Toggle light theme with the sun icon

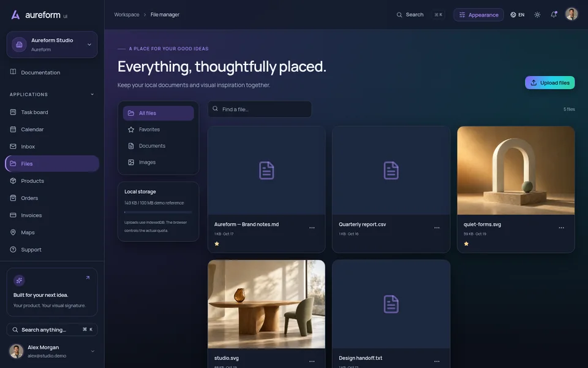click(x=537, y=15)
